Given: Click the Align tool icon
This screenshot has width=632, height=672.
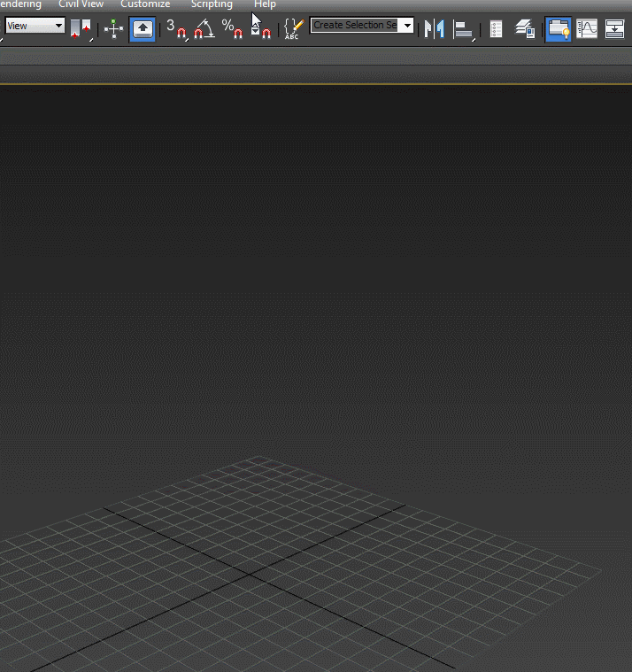Looking at the screenshot, I should tap(463, 28).
